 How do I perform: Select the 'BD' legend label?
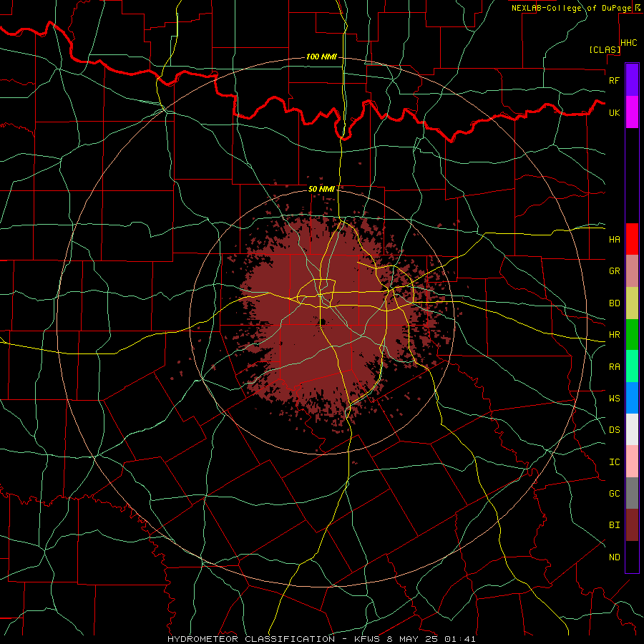[x=614, y=303]
